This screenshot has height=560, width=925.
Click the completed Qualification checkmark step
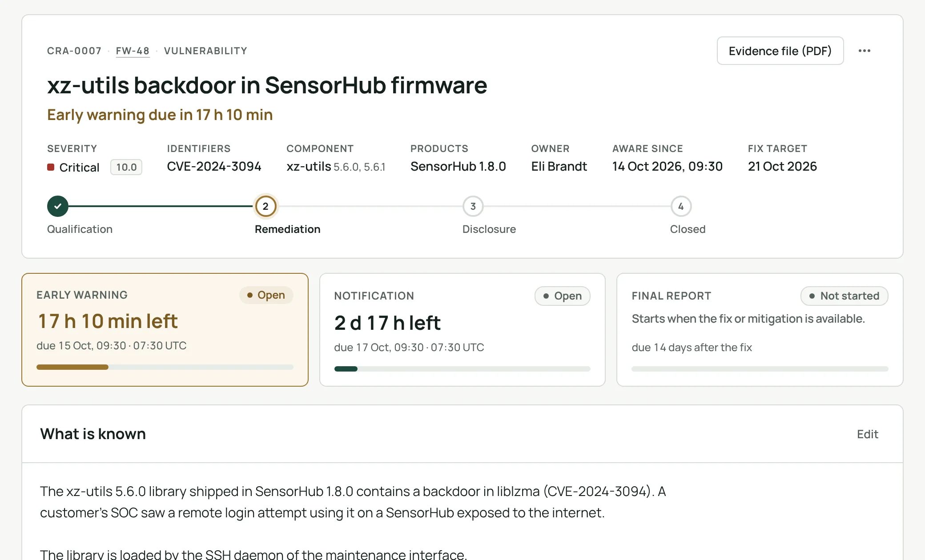[58, 206]
